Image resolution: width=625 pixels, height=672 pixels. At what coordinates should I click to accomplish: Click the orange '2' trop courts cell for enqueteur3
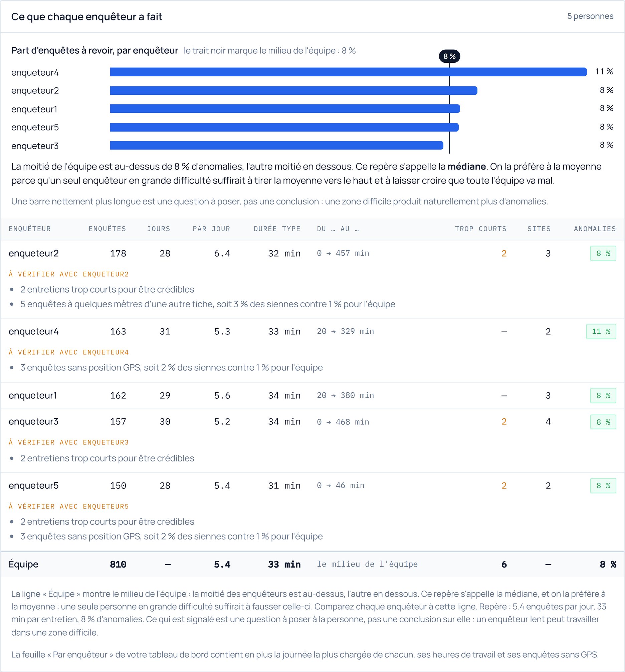click(504, 422)
